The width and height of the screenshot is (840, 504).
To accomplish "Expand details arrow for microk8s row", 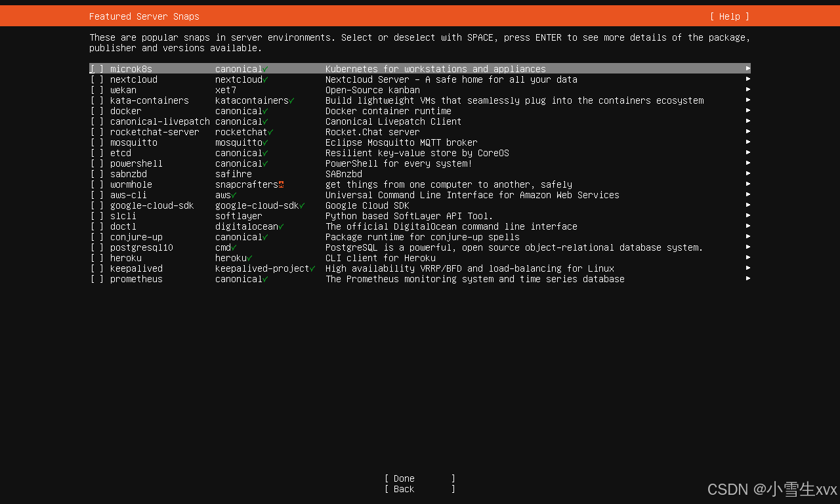I will tap(748, 68).
